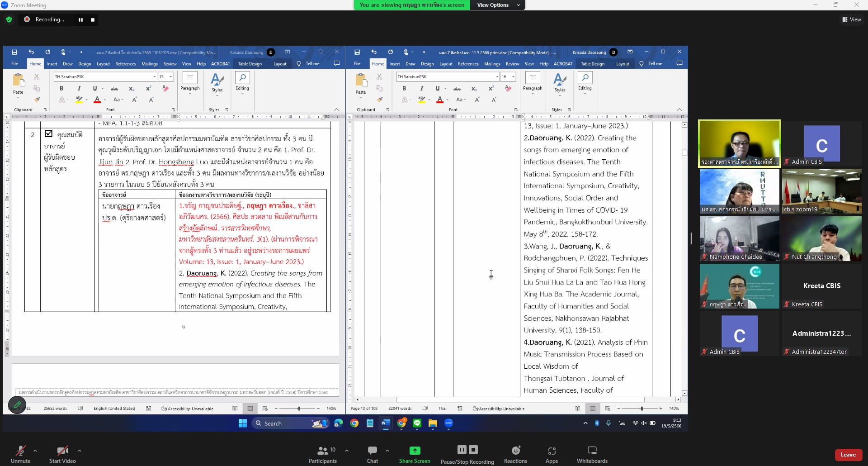This screenshot has height=466, width=868.
Task: Select Nut Changthong video thumbnail
Action: 821,238
